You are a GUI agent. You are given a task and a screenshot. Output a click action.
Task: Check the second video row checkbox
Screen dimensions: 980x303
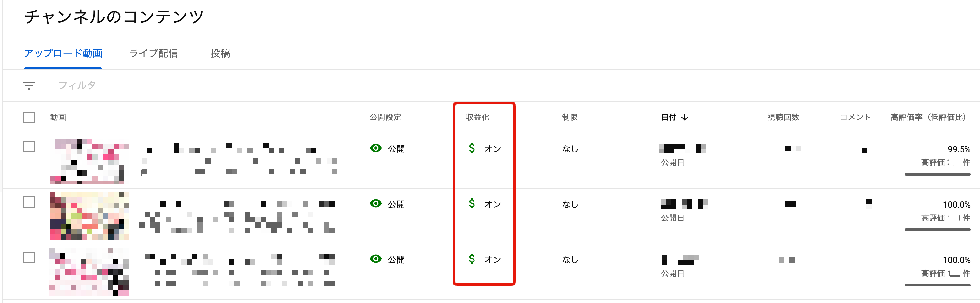click(29, 202)
